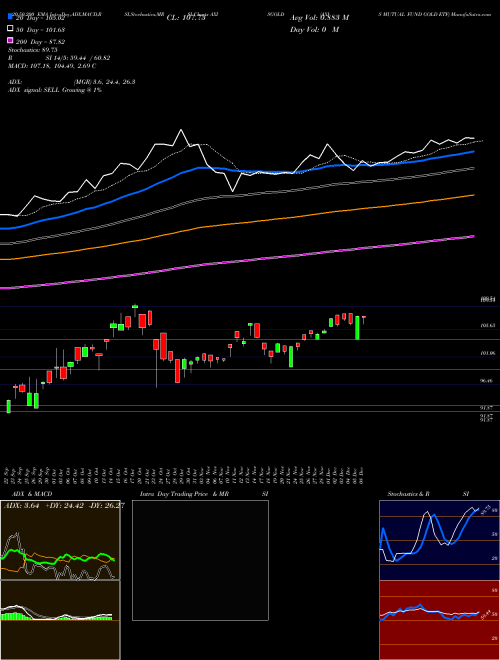
Task: Click the ADX: 3.64 value in ADX panel
Action: (21, 506)
